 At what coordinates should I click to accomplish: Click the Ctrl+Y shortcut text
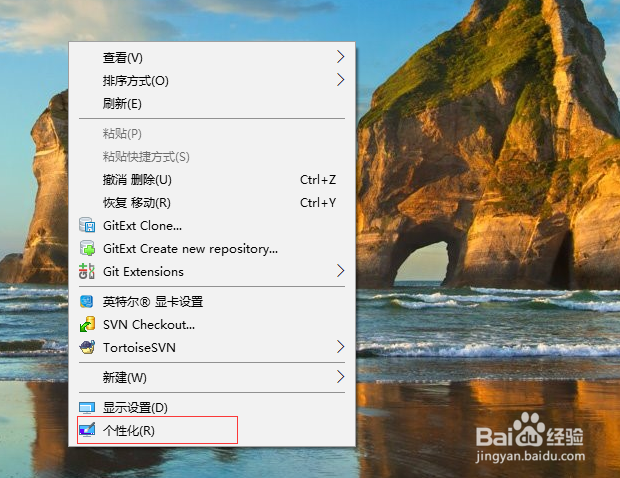click(318, 202)
